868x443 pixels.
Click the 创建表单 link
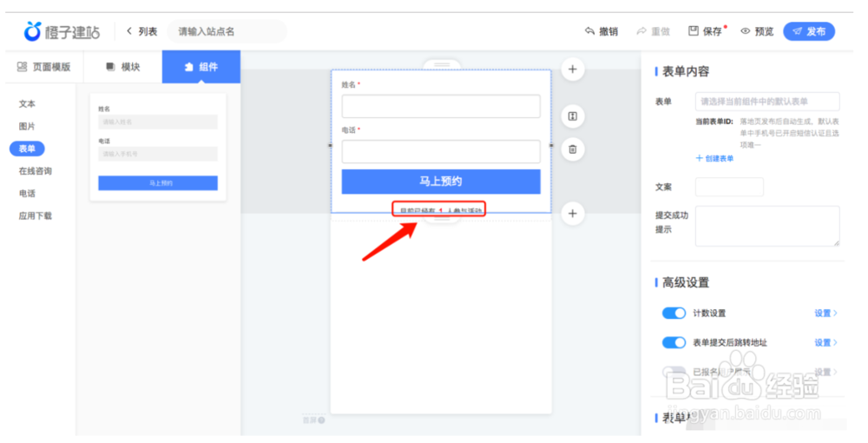[x=714, y=158]
